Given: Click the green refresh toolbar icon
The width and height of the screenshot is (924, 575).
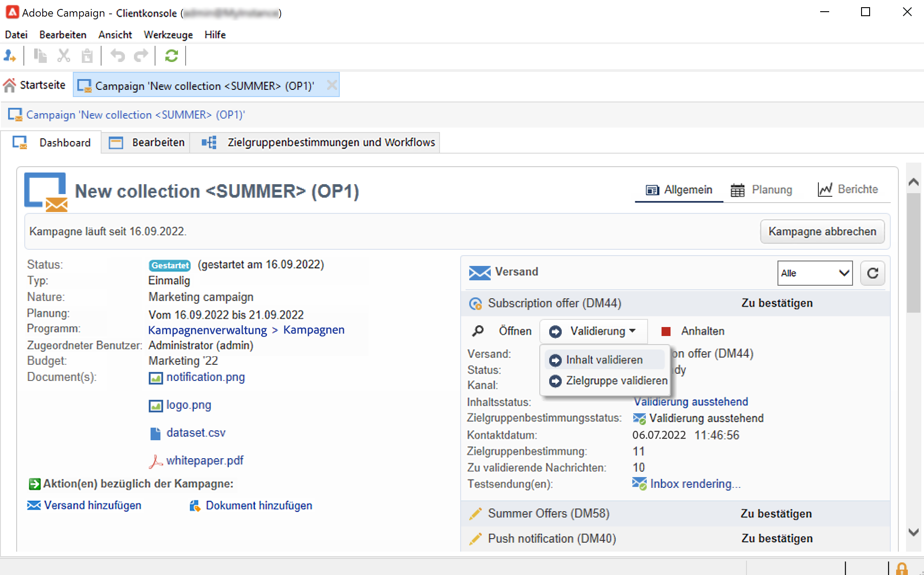Looking at the screenshot, I should click(171, 56).
